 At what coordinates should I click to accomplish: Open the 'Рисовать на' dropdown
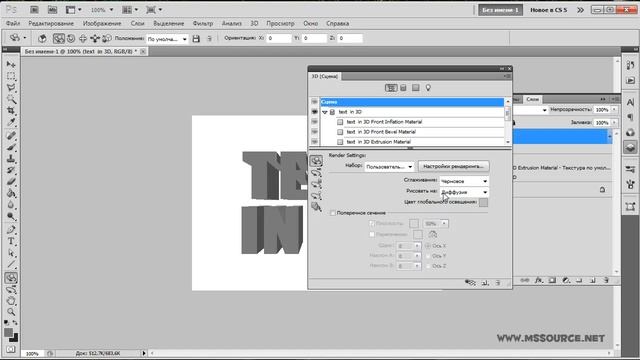pos(464,192)
